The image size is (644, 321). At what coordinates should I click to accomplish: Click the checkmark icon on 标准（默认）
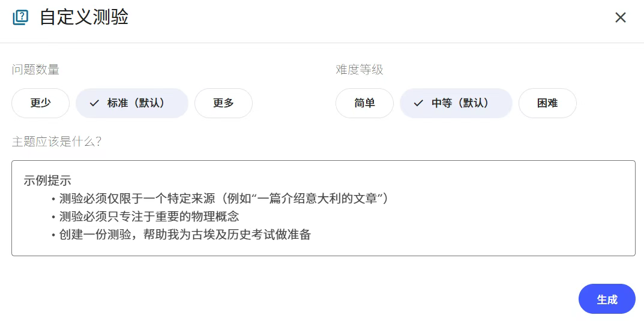coord(94,103)
